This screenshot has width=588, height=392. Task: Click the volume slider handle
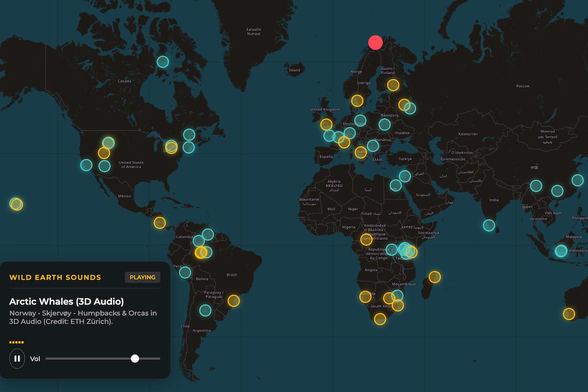pyautogui.click(x=135, y=358)
